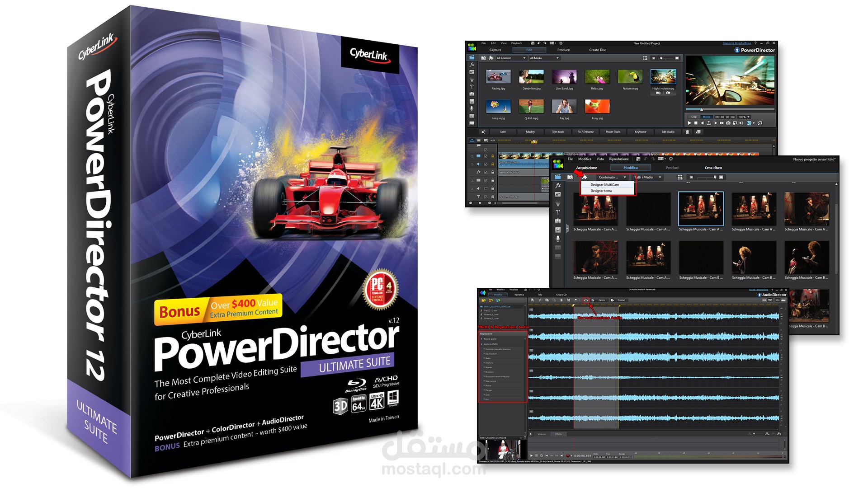The width and height of the screenshot is (868, 488).
Task: Click the Split button
Action: [503, 132]
